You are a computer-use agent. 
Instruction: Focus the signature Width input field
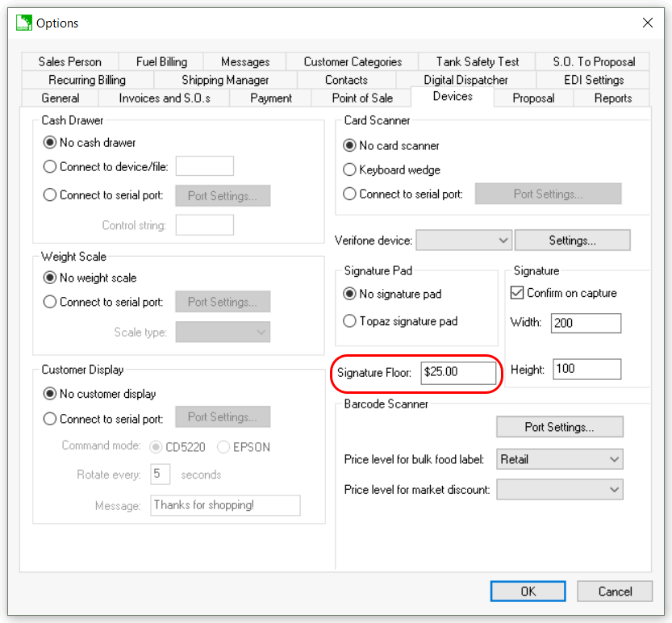pyautogui.click(x=586, y=323)
